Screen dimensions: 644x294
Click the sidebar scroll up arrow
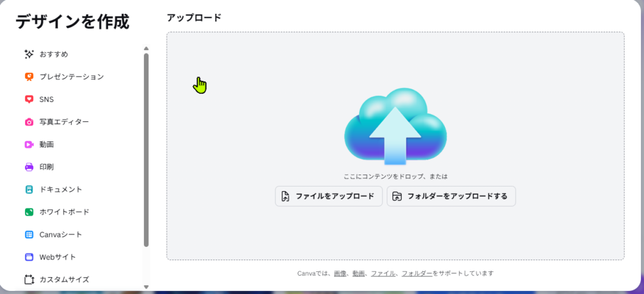146,49
